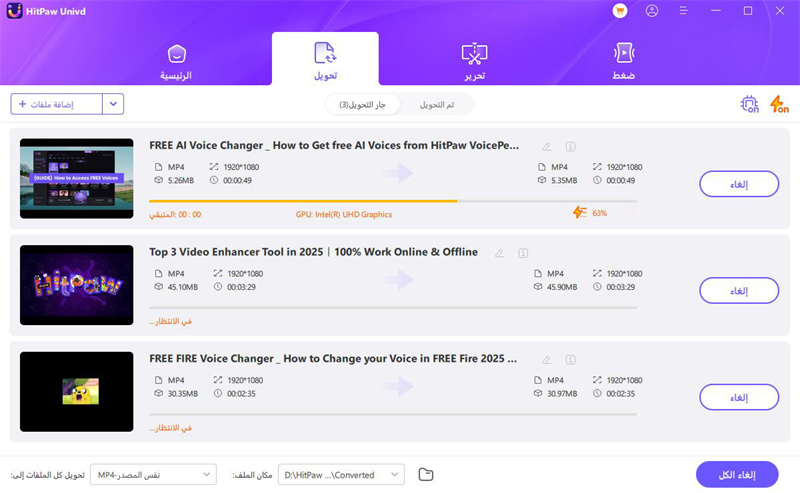This screenshot has height=493, width=800.
Task: Click the Top 3 Video Enhancer thumbnail
Action: [77, 285]
